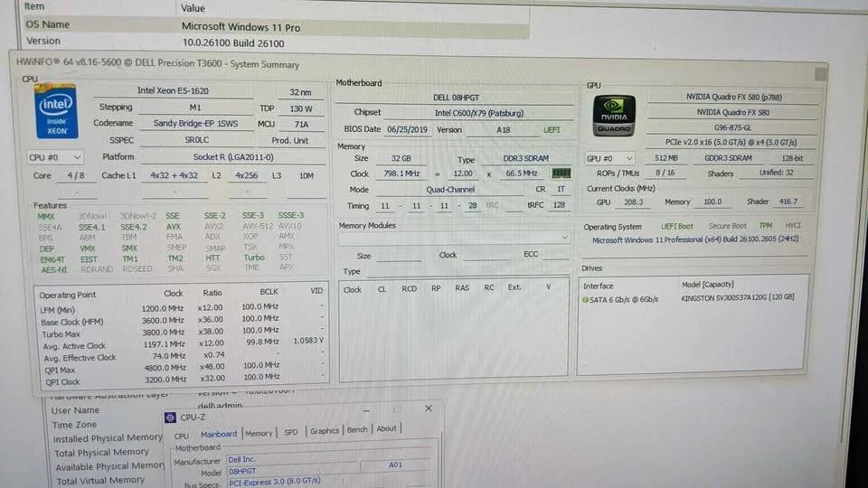Open the About tab in CPU-Z
Screen dimensions: 868x488
pos(386,429)
